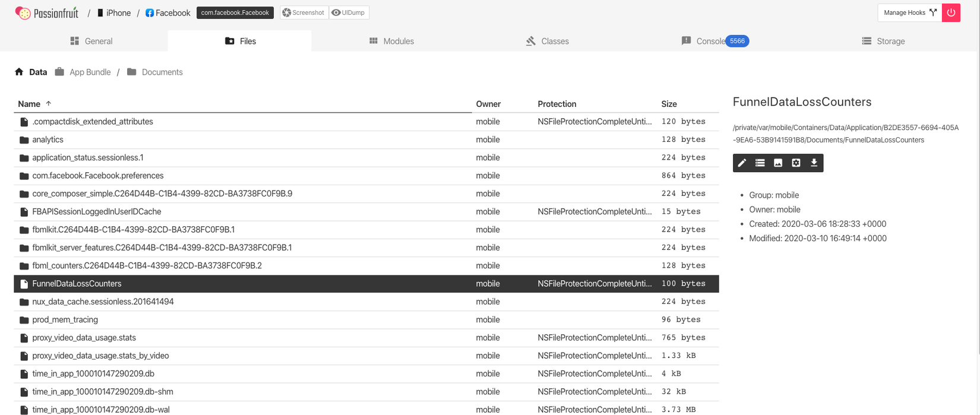Take a device Screenshot
Viewport: 980px width, 415px height.
[x=304, y=12]
